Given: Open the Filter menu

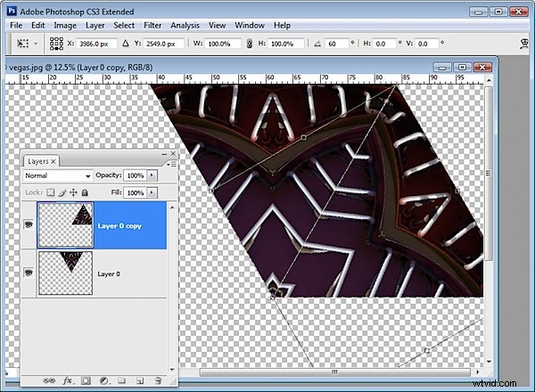Looking at the screenshot, I should click(x=152, y=26).
